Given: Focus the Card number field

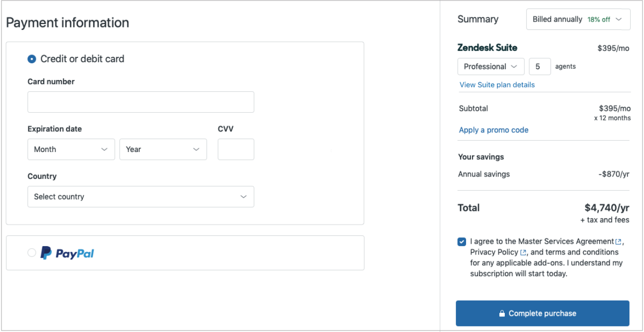Looking at the screenshot, I should 141,102.
